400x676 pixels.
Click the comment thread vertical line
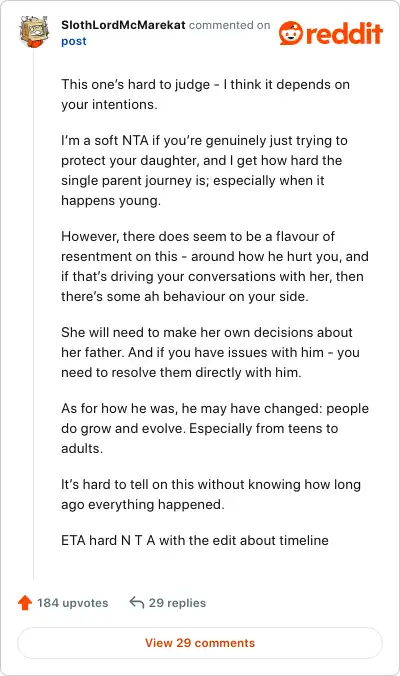[x=34, y=315]
